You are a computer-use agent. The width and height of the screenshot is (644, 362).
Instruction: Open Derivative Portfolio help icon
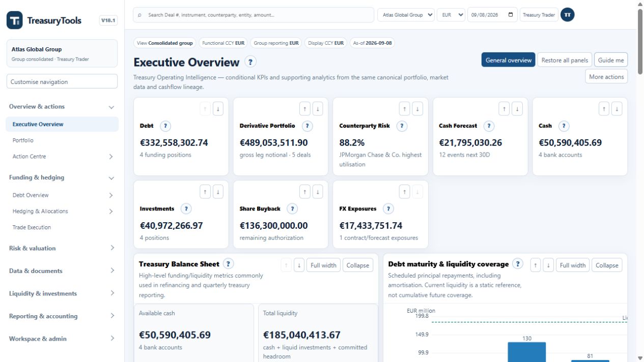point(307,126)
